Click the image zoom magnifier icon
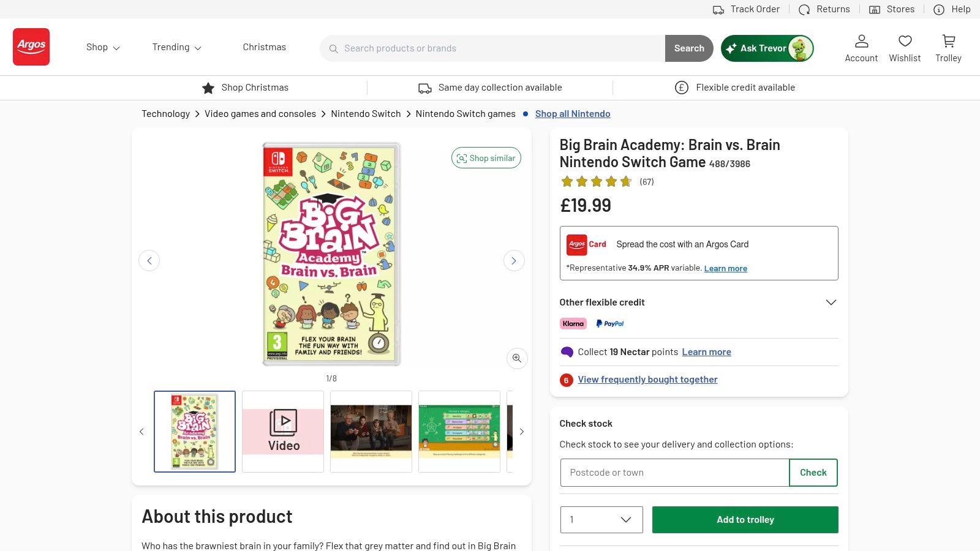 click(516, 358)
